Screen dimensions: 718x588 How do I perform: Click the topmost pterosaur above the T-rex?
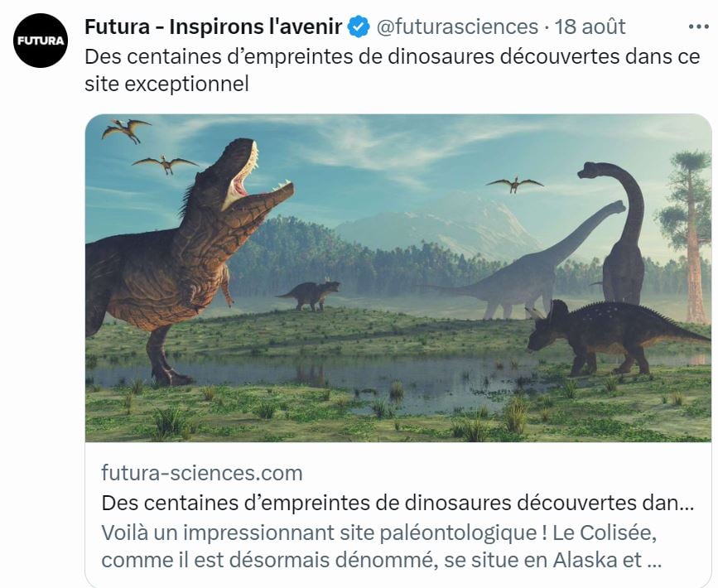[126, 129]
